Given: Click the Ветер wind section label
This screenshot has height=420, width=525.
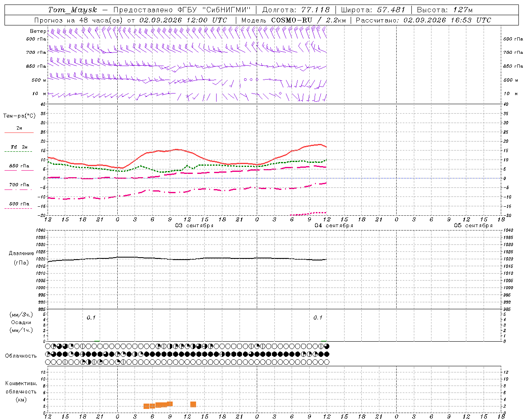Looking at the screenshot, I should click(x=38, y=31).
